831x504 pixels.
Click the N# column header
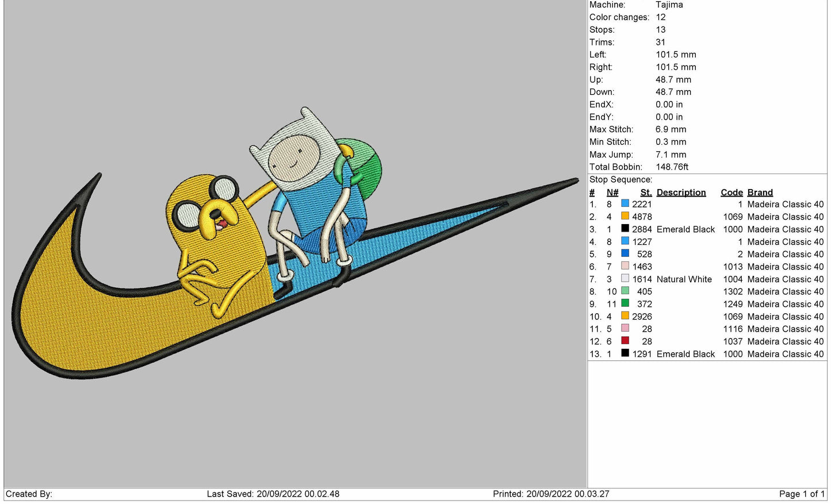click(612, 193)
